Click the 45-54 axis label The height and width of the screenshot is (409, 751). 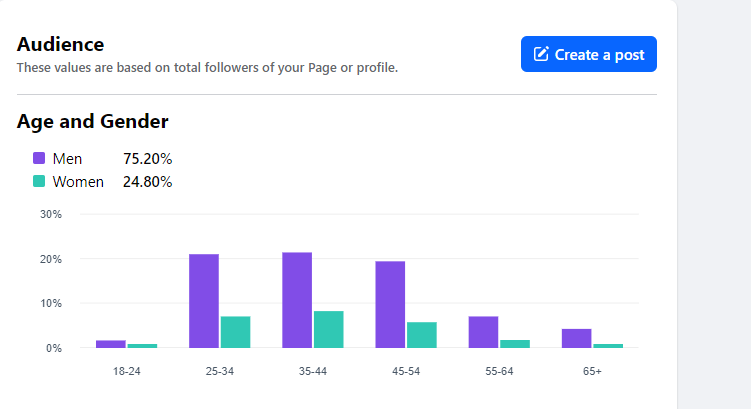(406, 371)
